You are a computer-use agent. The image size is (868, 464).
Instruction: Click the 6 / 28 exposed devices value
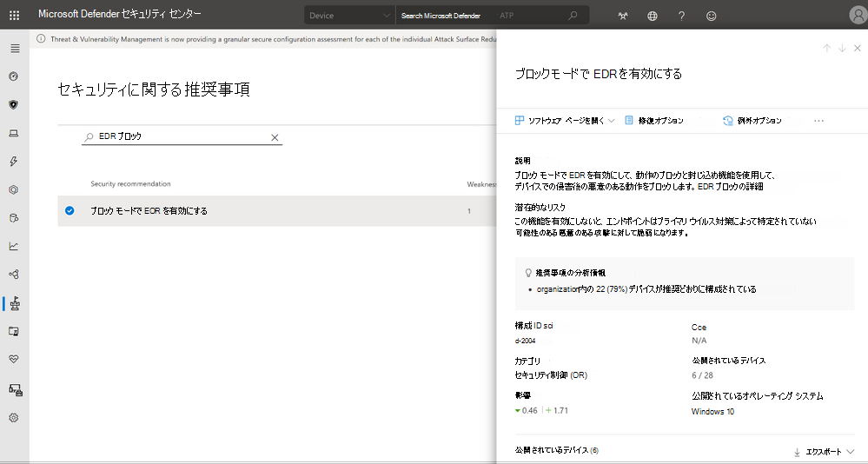point(702,375)
